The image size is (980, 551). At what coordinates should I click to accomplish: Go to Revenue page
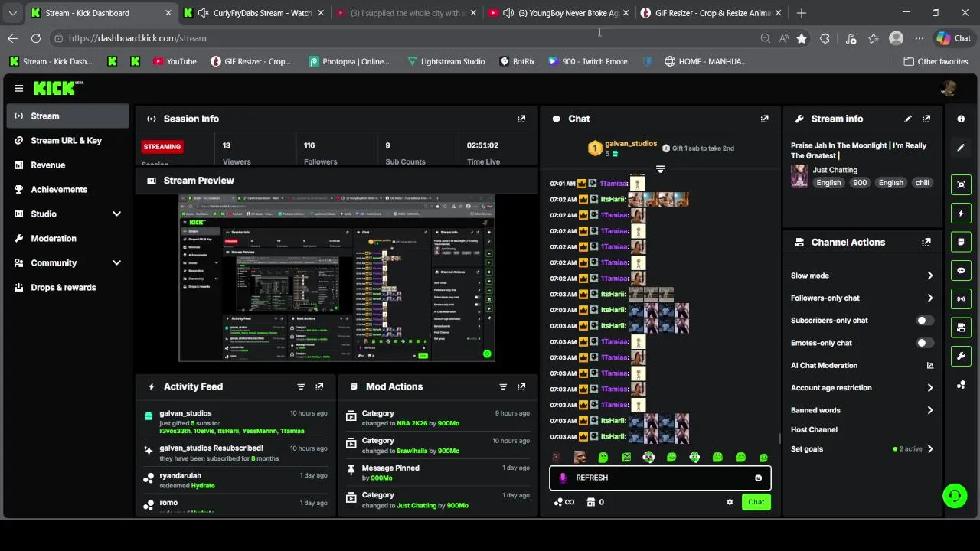[67, 165]
